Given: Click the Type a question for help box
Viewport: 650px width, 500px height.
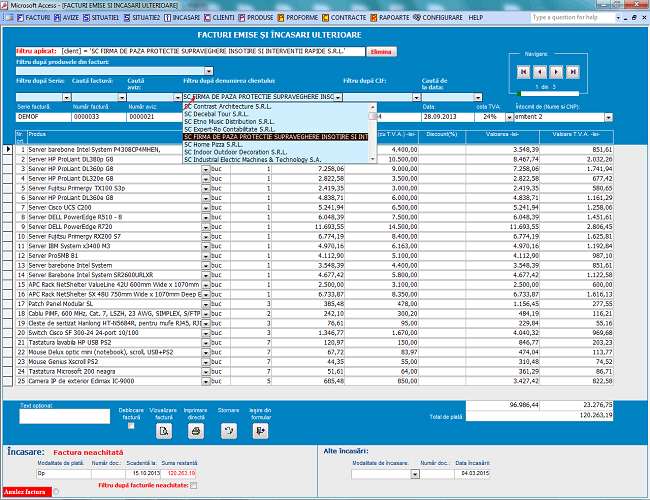Looking at the screenshot, I should (573, 18).
